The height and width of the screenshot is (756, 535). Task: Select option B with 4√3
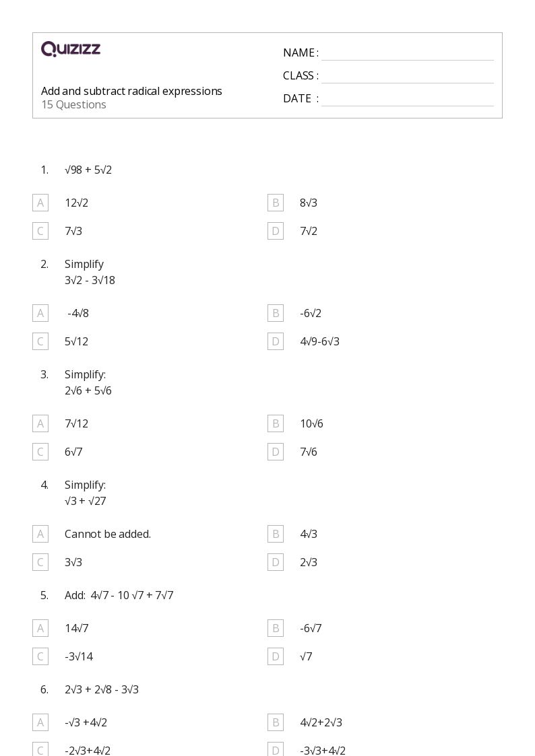click(x=276, y=534)
